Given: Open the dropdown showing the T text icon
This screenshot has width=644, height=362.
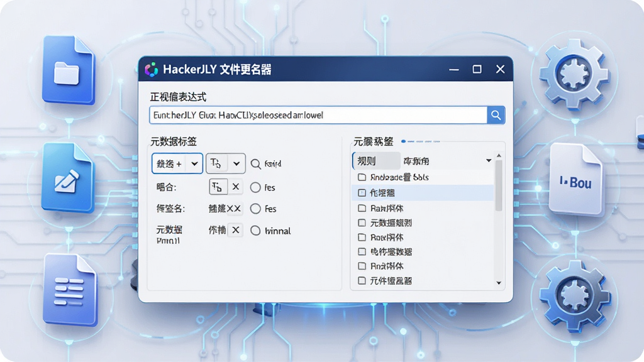Looking at the screenshot, I should [226, 164].
